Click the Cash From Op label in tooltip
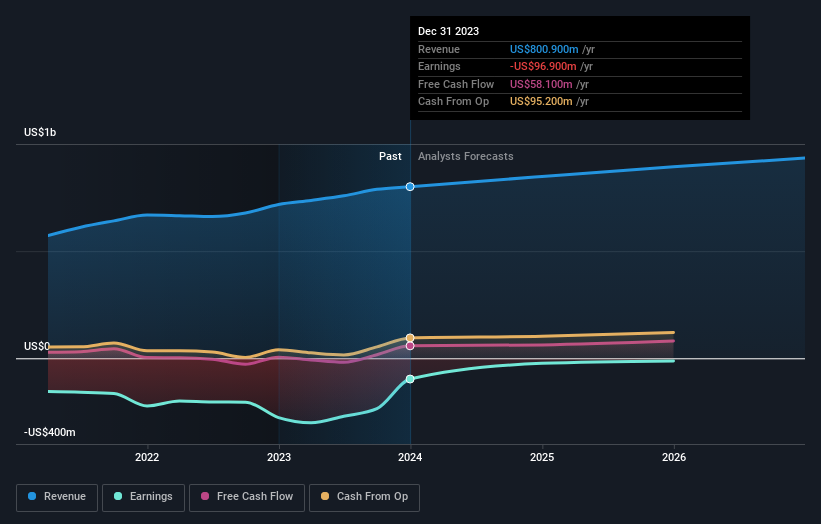The image size is (821, 524). [x=453, y=102]
